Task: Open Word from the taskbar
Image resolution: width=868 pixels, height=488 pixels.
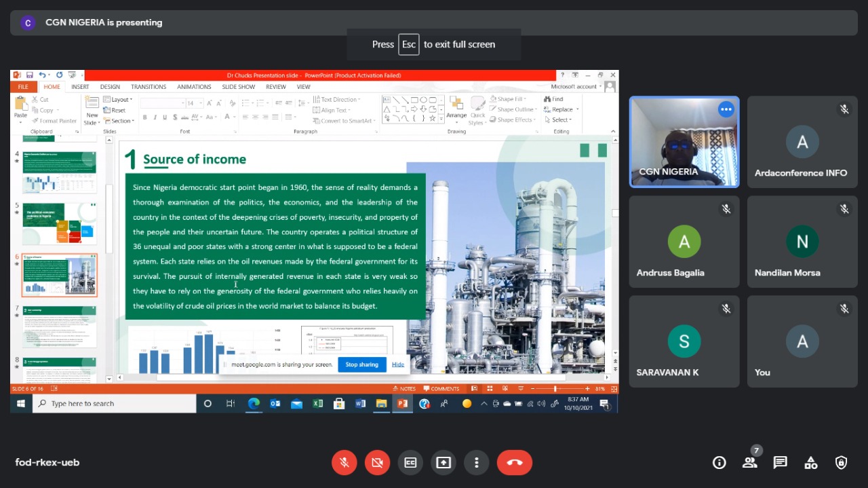Action: click(x=360, y=403)
